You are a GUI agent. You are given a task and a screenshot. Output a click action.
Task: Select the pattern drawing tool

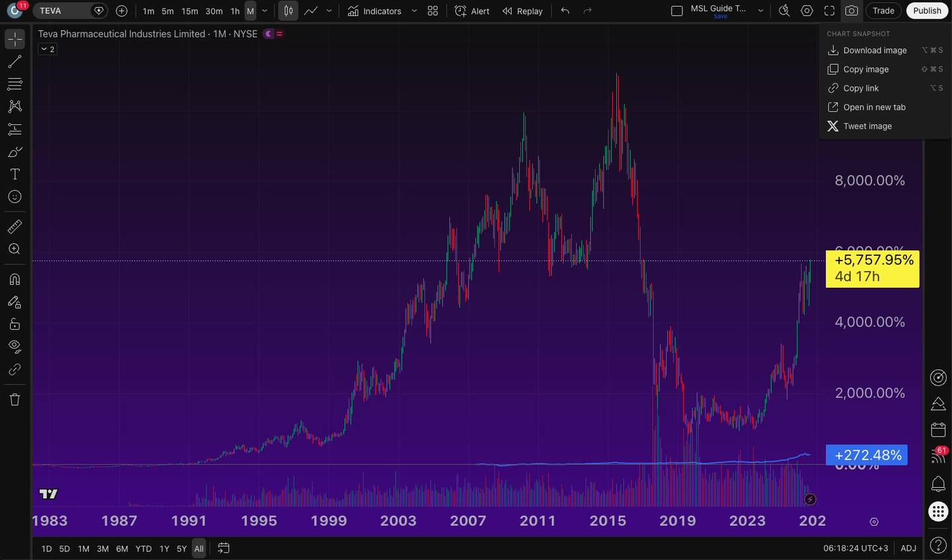click(15, 106)
